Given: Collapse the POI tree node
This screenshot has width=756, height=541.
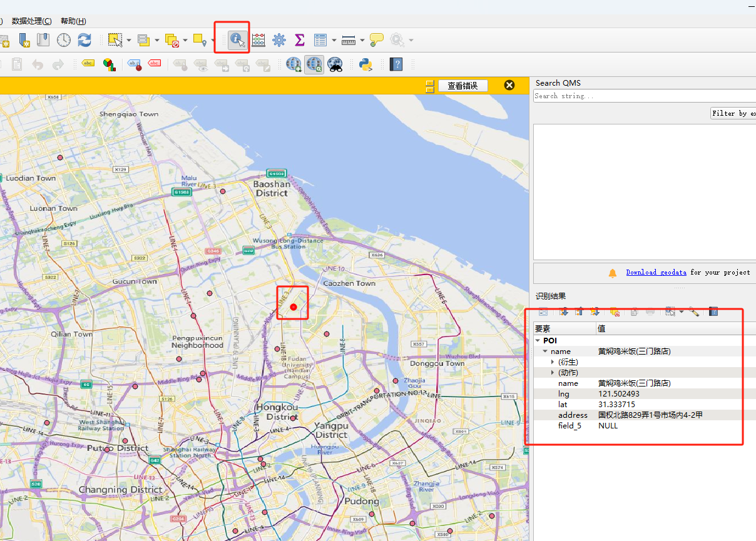Looking at the screenshot, I should (x=538, y=341).
